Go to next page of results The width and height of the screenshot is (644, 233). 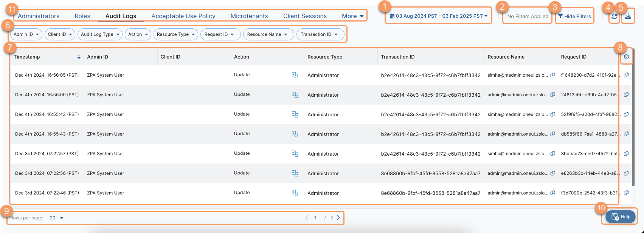338,218
